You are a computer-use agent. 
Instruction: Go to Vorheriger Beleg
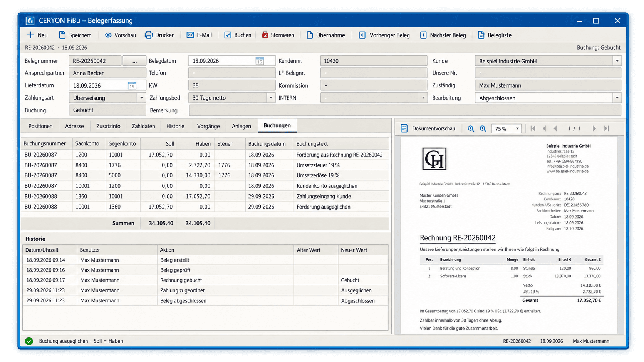tap(384, 35)
